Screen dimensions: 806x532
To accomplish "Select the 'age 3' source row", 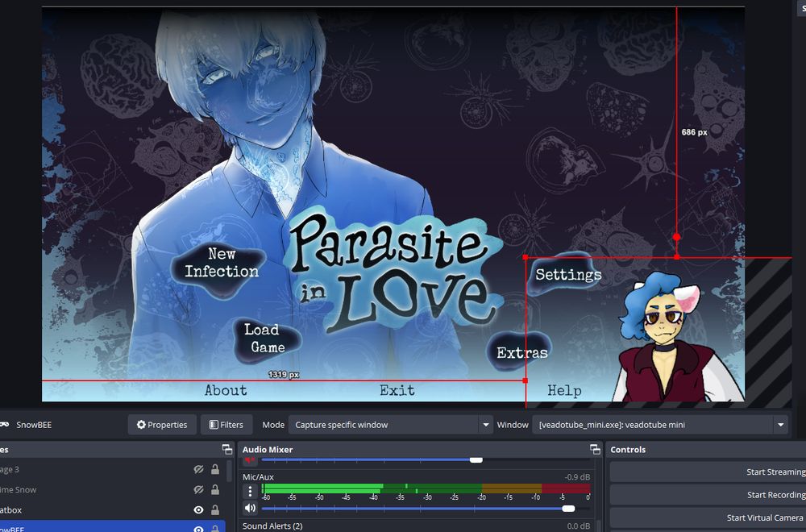I will click(112, 469).
